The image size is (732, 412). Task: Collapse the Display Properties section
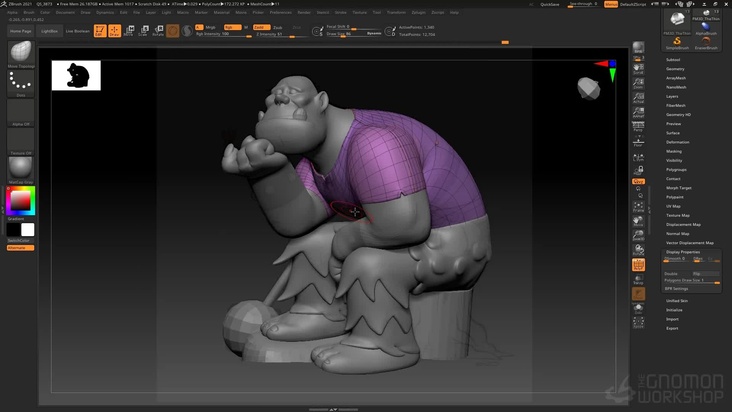[683, 252]
